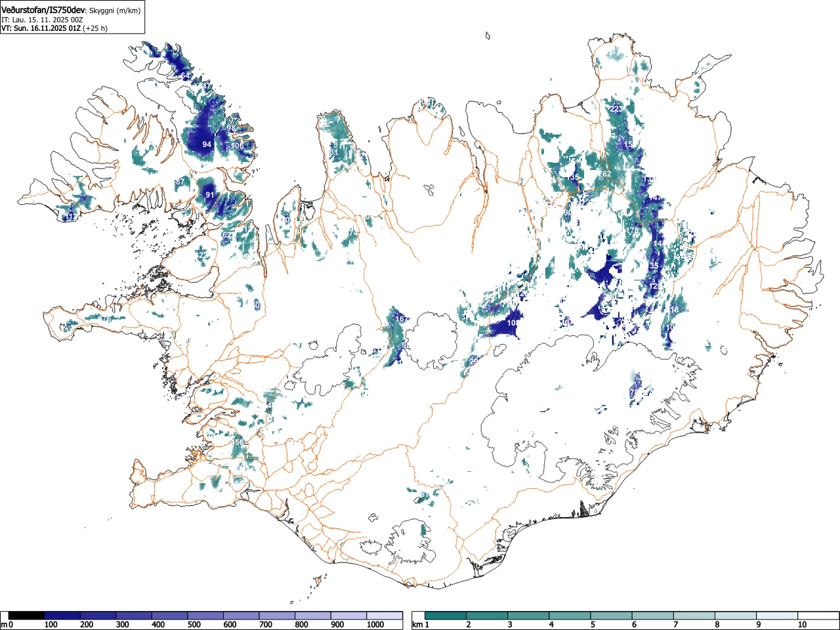Image resolution: width=840 pixels, height=630 pixels.
Task: Click the dark blue 100–200 m legend swatch
Action: pyautogui.click(x=62, y=616)
